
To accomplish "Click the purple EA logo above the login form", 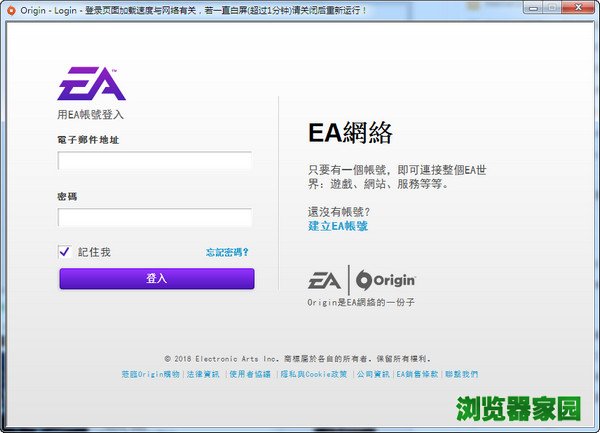I will pyautogui.click(x=91, y=84).
